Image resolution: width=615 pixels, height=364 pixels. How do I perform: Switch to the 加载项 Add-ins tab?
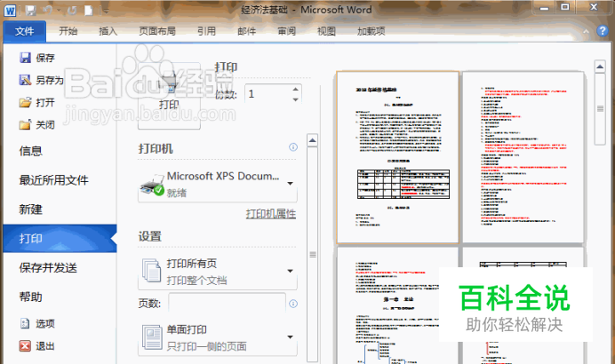(371, 31)
